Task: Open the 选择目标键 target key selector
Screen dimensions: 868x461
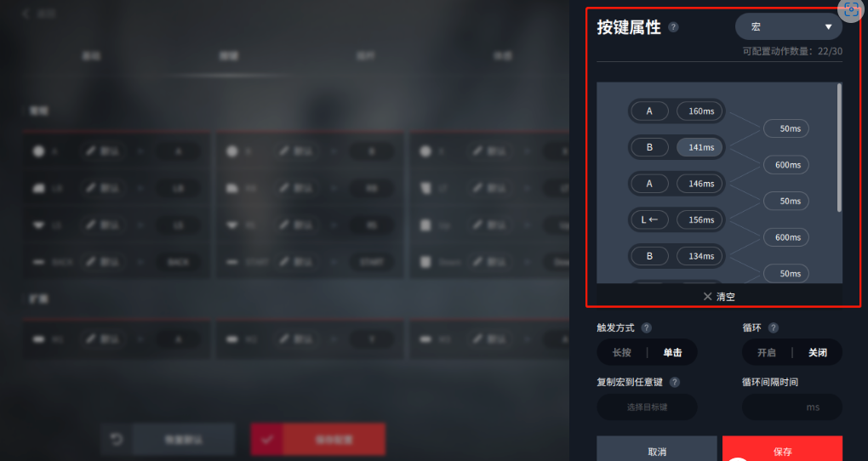Action: point(647,407)
